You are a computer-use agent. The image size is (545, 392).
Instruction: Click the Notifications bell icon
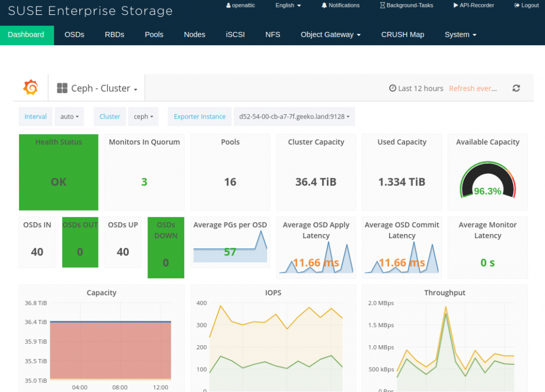[x=324, y=5]
